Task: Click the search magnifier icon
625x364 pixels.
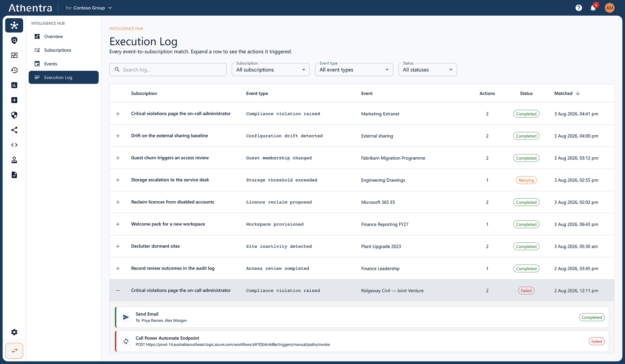Action: tap(117, 69)
